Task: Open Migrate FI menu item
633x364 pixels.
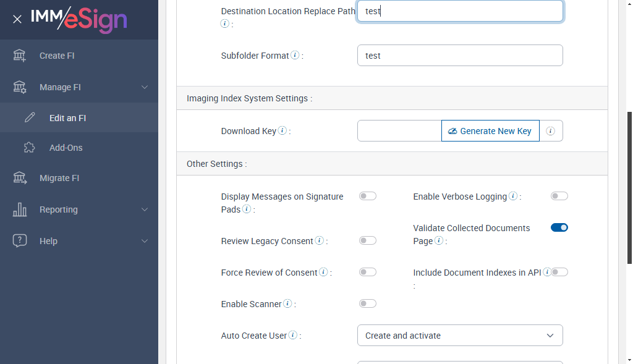Action: point(79,177)
